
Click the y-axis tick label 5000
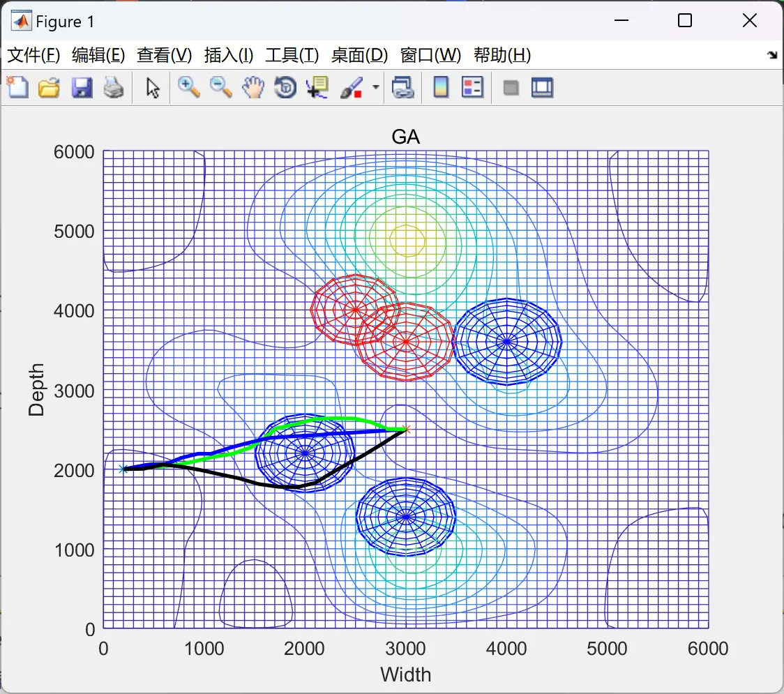point(74,232)
